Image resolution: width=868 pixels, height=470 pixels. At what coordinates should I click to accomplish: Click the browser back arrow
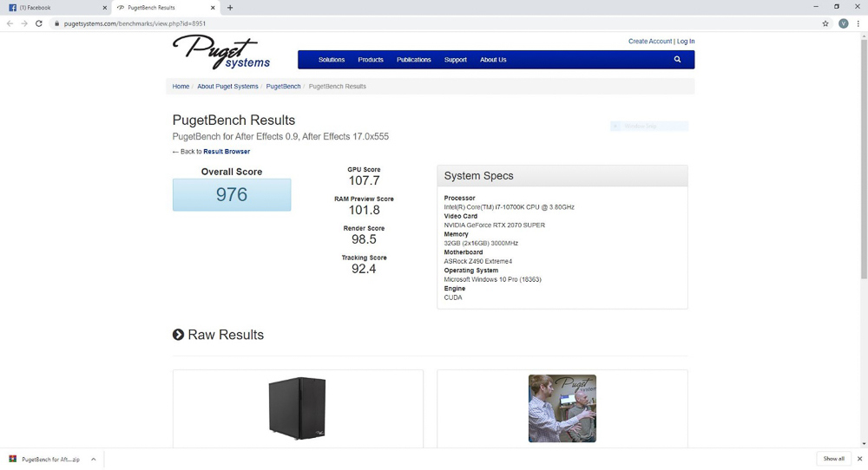point(10,23)
